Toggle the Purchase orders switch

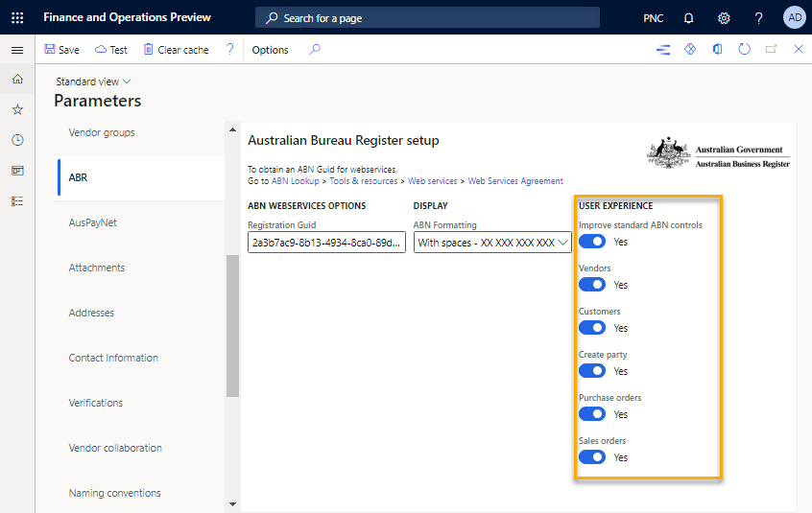(x=592, y=414)
